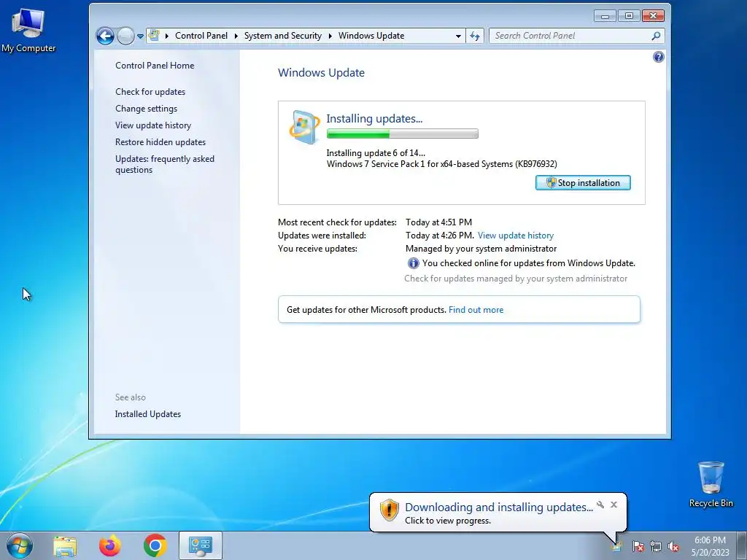This screenshot has height=560, width=747.
Task: Click the Windows Update shield icon
Action: tap(304, 127)
